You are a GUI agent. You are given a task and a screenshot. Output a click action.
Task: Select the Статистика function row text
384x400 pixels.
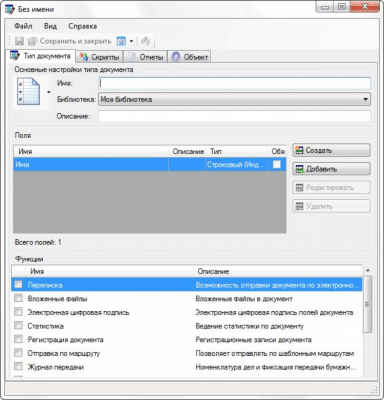pos(45,326)
